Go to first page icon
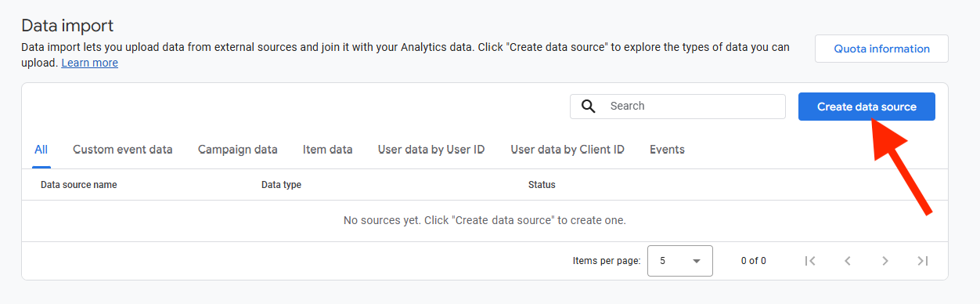This screenshot has width=980, height=304. [810, 261]
